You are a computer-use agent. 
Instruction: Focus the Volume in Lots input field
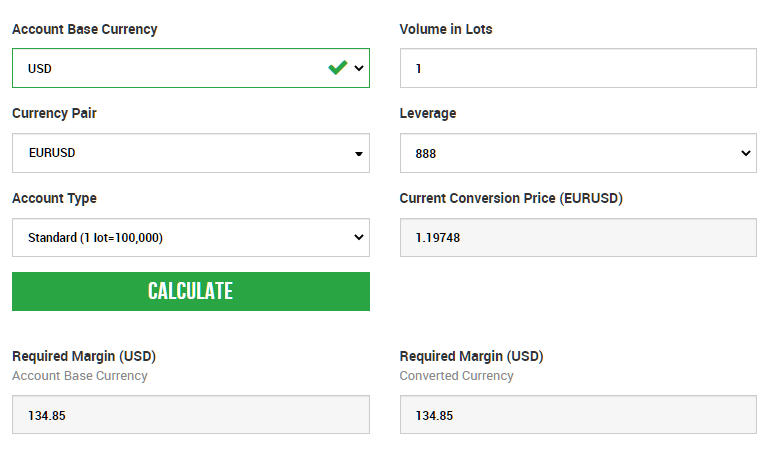click(578, 68)
